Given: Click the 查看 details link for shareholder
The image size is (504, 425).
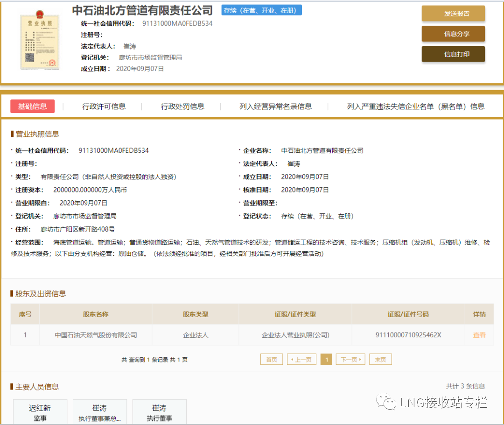Looking at the screenshot, I should click(x=479, y=335).
